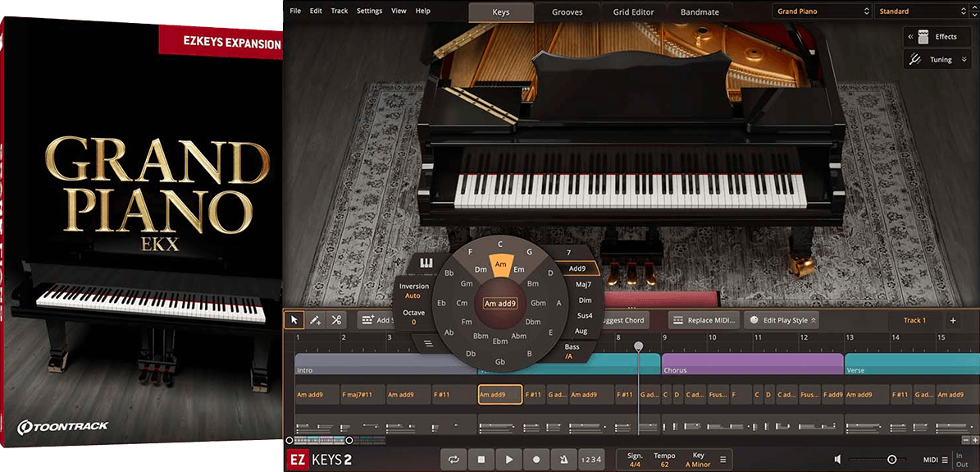
Task: Click the piano keys icon on chord wheel
Action: [x=427, y=263]
